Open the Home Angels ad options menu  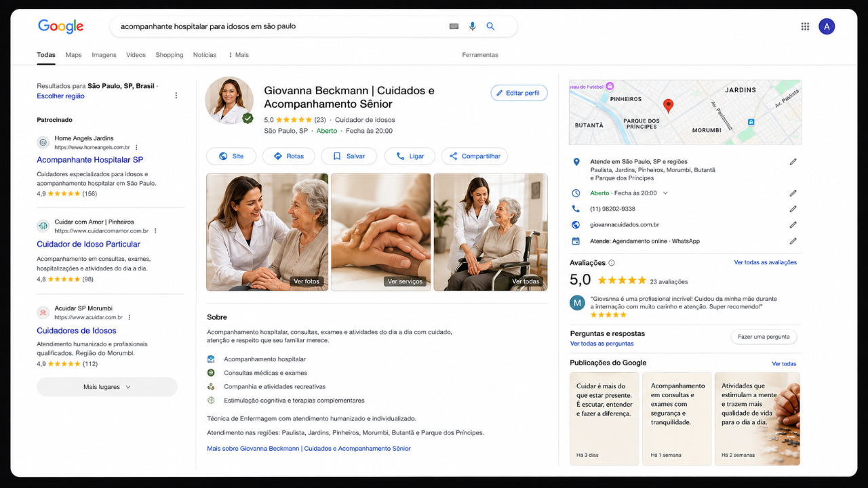tap(136, 147)
